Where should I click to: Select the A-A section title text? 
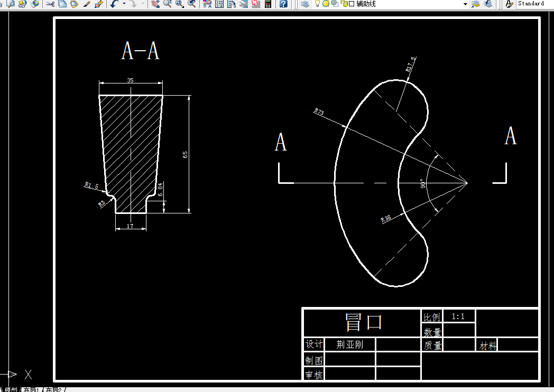[x=140, y=51]
